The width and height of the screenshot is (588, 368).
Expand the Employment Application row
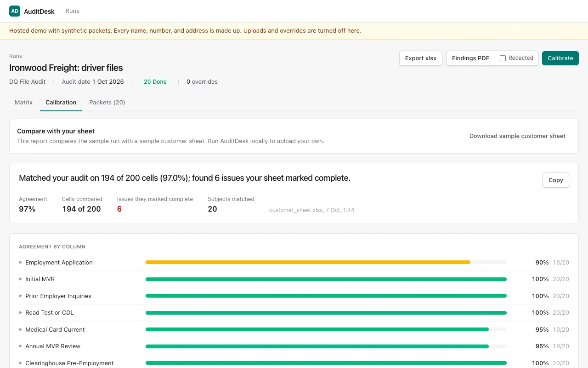point(294,263)
